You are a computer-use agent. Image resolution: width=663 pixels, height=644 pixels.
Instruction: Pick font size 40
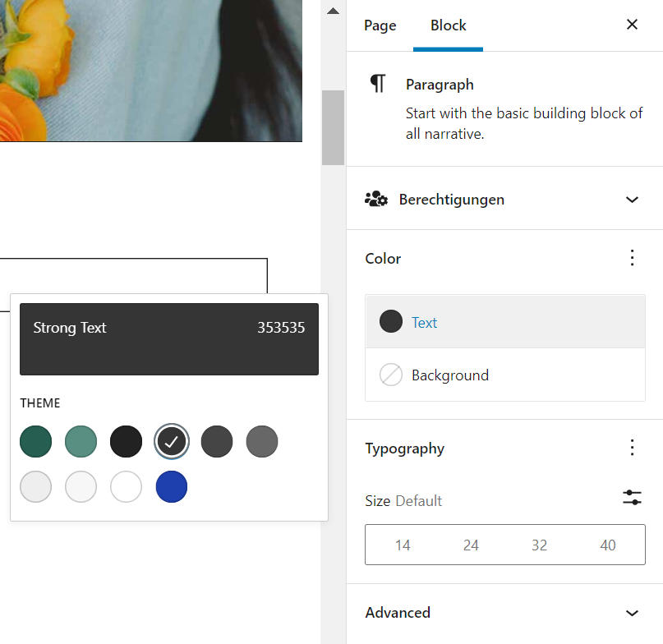pos(608,545)
